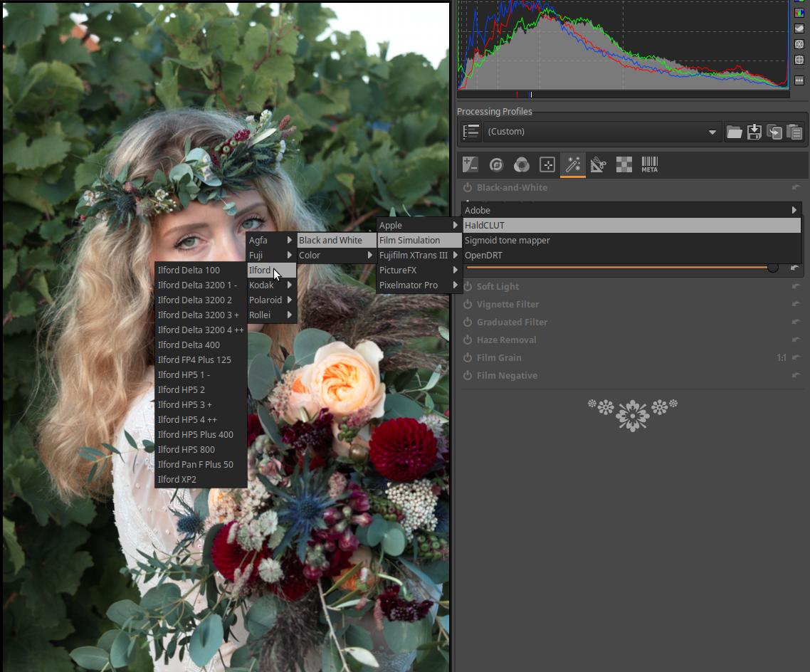Click the save profile to disk icon
Viewport: 810px width, 672px height.
(x=754, y=132)
